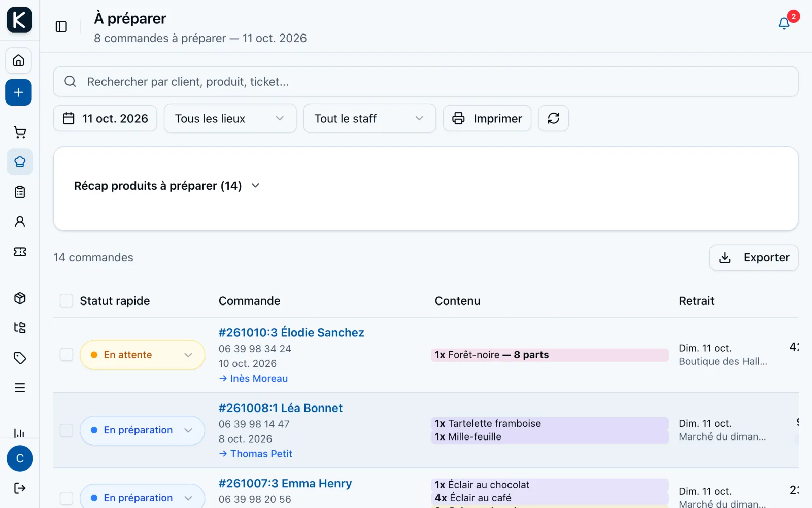Screen dimensions: 812x508
Task: Open the products box icon
Action: coord(20,298)
